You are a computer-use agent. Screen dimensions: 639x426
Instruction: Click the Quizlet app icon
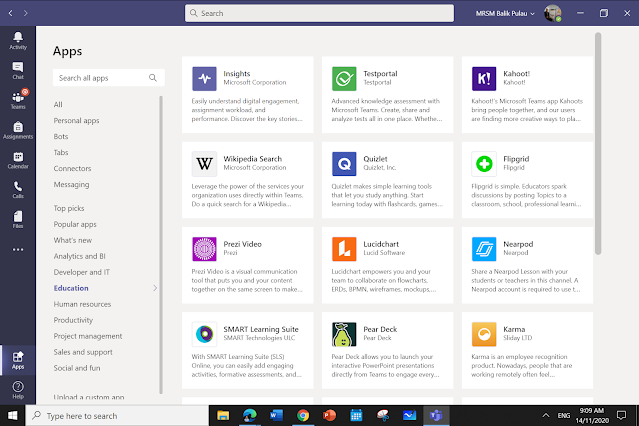click(x=344, y=164)
